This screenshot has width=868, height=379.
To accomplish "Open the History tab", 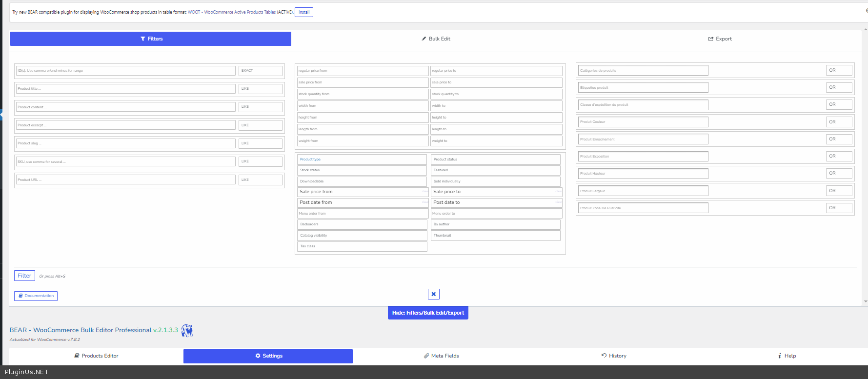I will pyautogui.click(x=614, y=356).
